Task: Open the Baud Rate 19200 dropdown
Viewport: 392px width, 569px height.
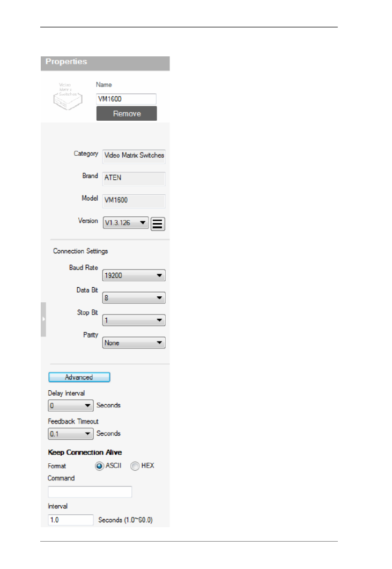Action: [x=134, y=275]
